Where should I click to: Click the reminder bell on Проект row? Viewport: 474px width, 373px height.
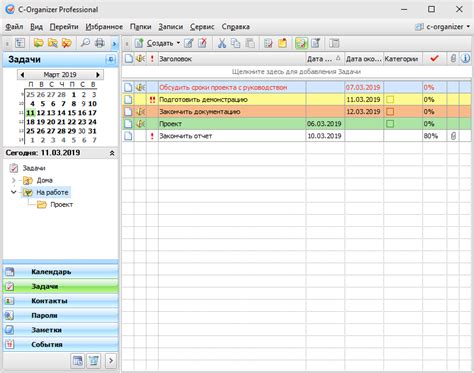coord(140,124)
